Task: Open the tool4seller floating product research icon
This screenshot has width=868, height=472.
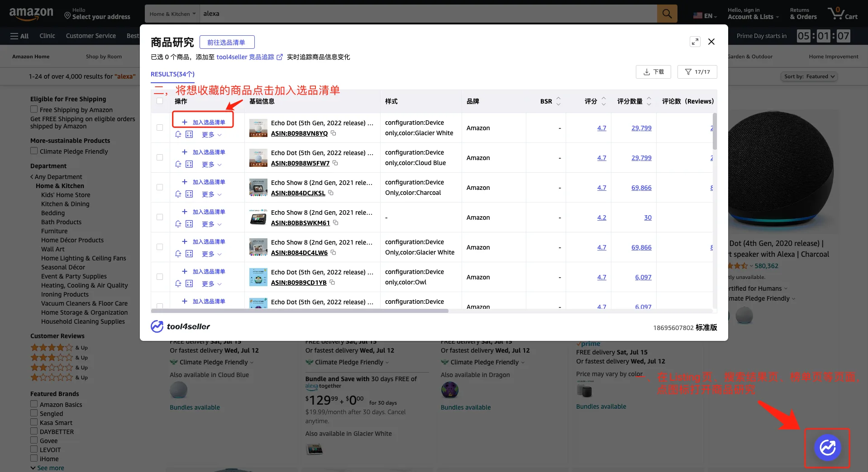Action: tap(827, 448)
